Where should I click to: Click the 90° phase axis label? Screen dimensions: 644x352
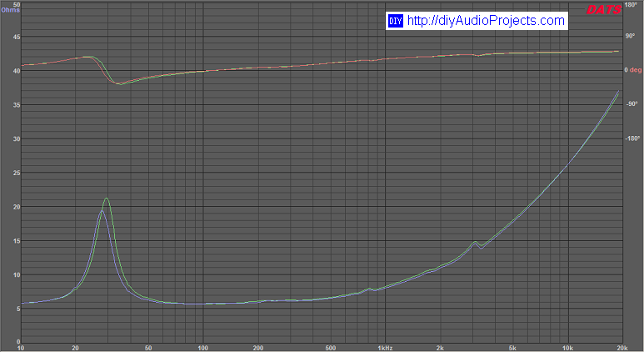tap(631, 38)
